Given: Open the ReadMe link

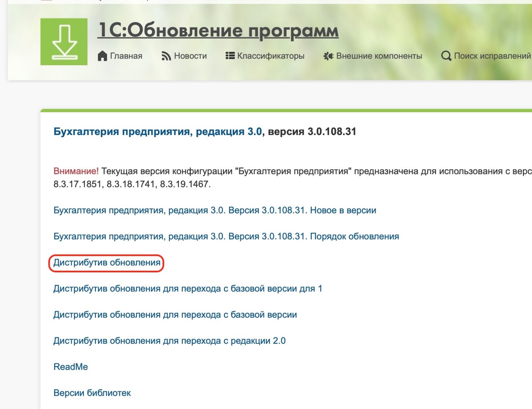Looking at the screenshot, I should [x=71, y=367].
